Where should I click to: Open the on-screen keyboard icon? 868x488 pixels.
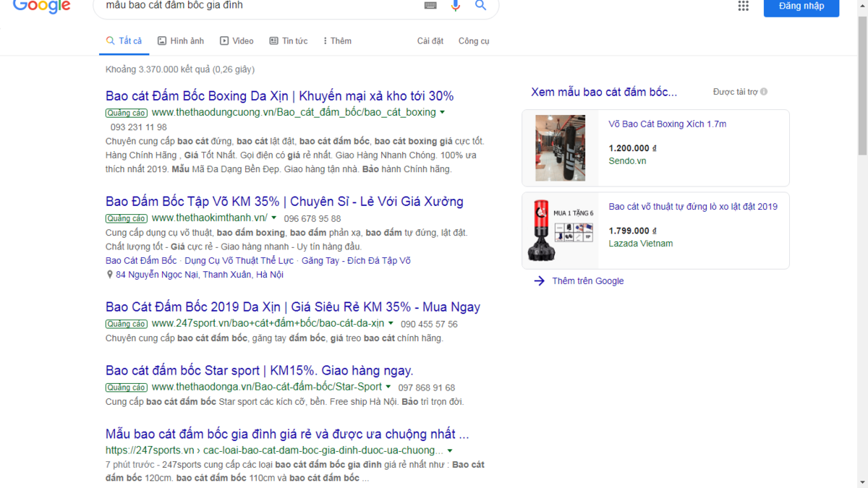(430, 6)
